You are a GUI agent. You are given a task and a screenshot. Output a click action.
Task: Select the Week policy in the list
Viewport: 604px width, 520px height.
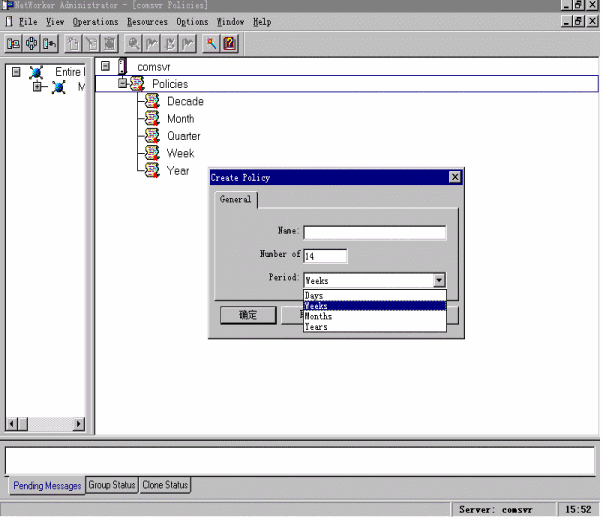coord(180,153)
